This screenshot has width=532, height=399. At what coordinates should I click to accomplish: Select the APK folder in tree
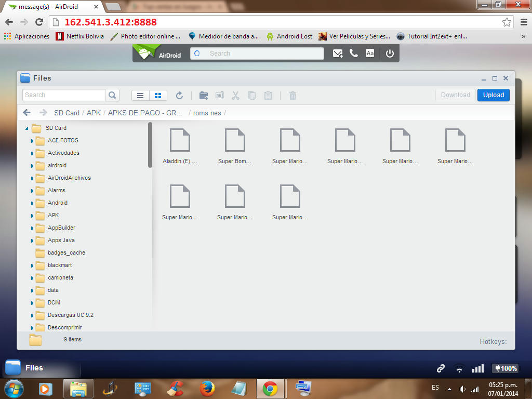click(53, 215)
